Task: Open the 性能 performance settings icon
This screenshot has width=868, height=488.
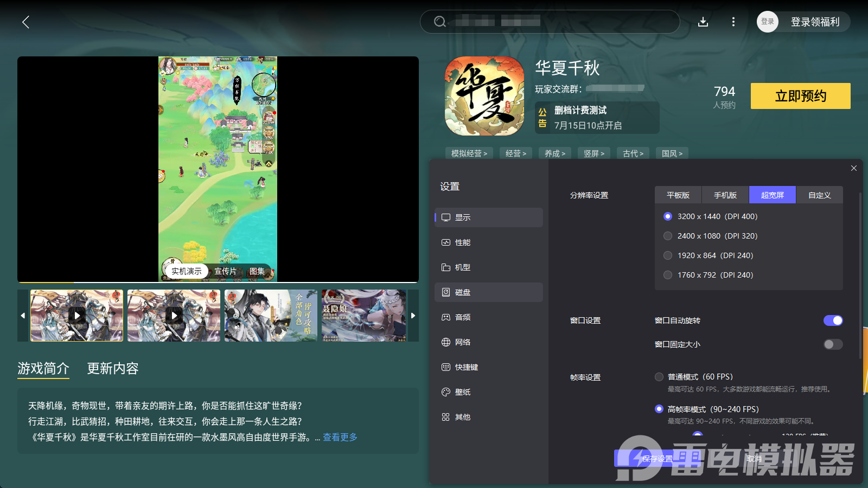Action: [x=446, y=242]
